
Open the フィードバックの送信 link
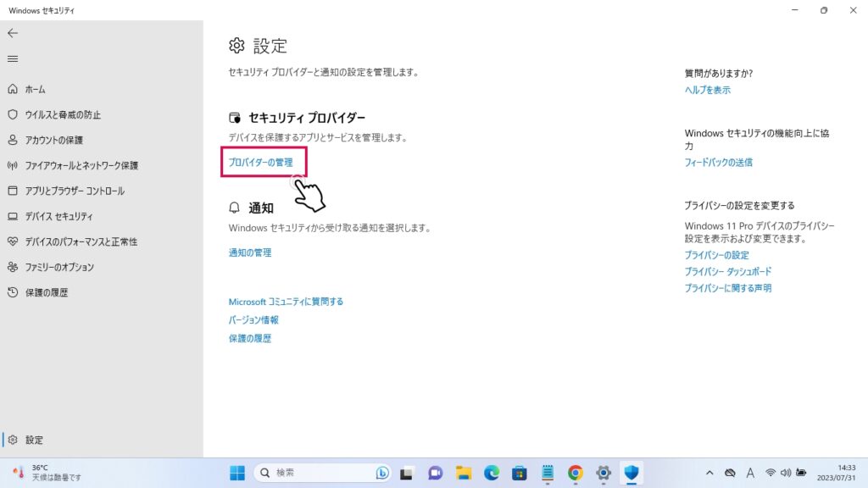click(718, 162)
